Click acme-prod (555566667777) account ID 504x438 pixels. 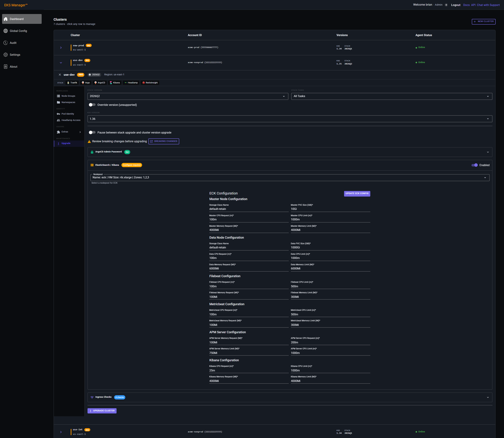(x=203, y=47)
